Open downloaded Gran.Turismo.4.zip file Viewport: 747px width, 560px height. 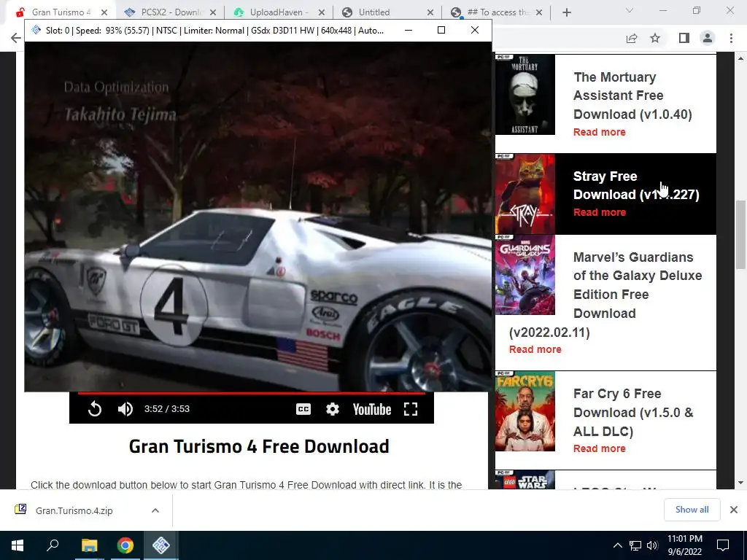[74, 510]
